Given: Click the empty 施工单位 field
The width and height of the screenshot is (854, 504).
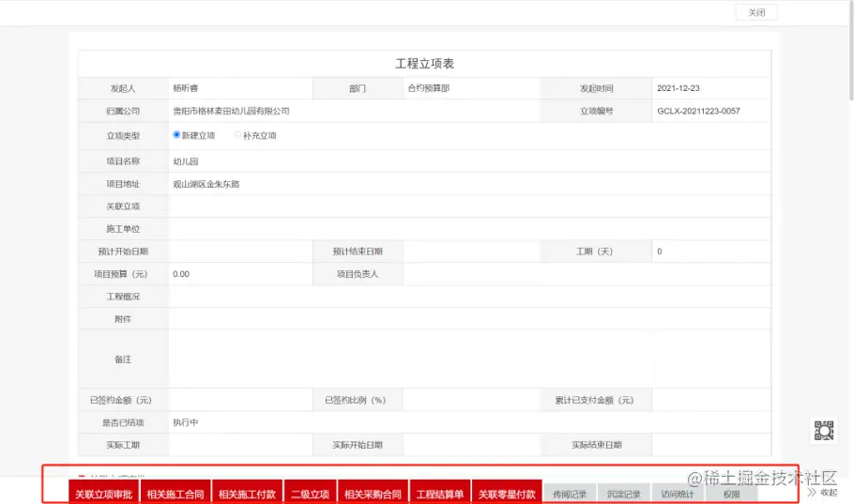Looking at the screenshot, I should [x=469, y=229].
